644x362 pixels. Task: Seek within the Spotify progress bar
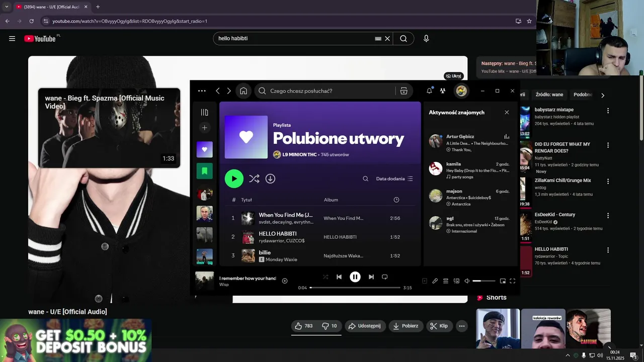355,288
